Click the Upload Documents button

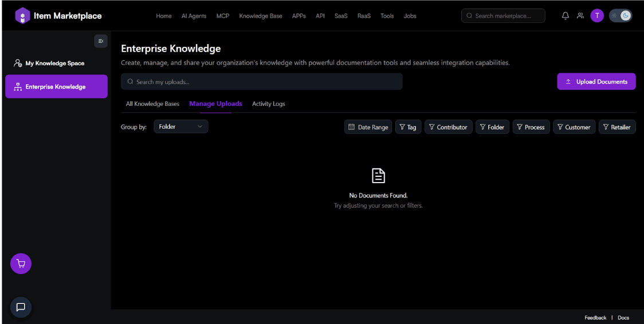(x=596, y=82)
